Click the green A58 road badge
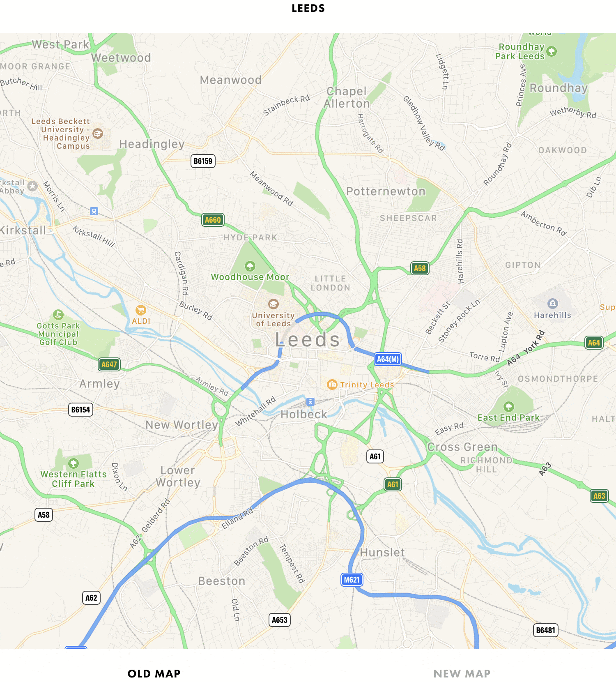 [420, 268]
